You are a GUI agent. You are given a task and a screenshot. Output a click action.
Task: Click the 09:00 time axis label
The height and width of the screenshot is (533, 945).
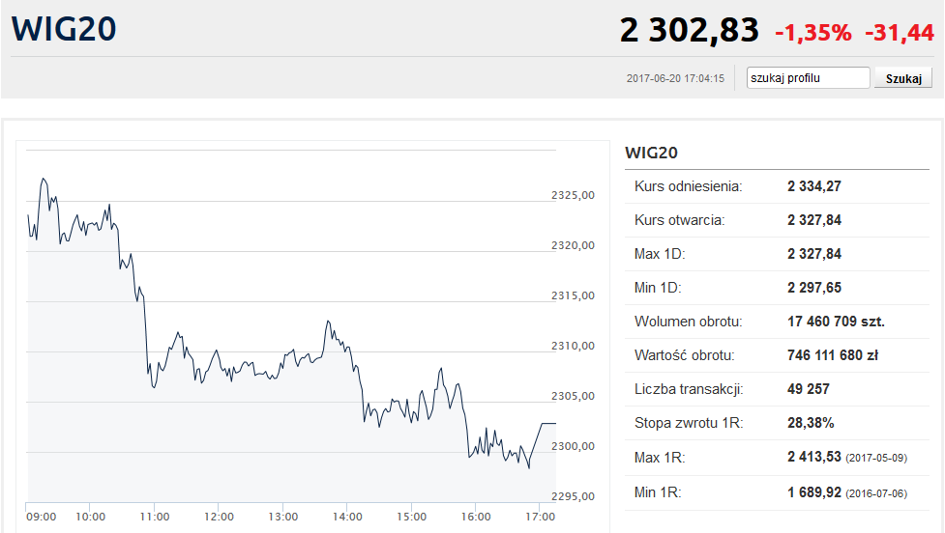[41, 517]
